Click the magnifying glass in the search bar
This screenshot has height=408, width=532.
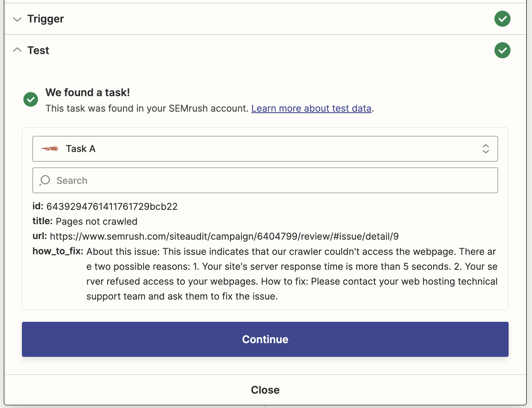44,180
